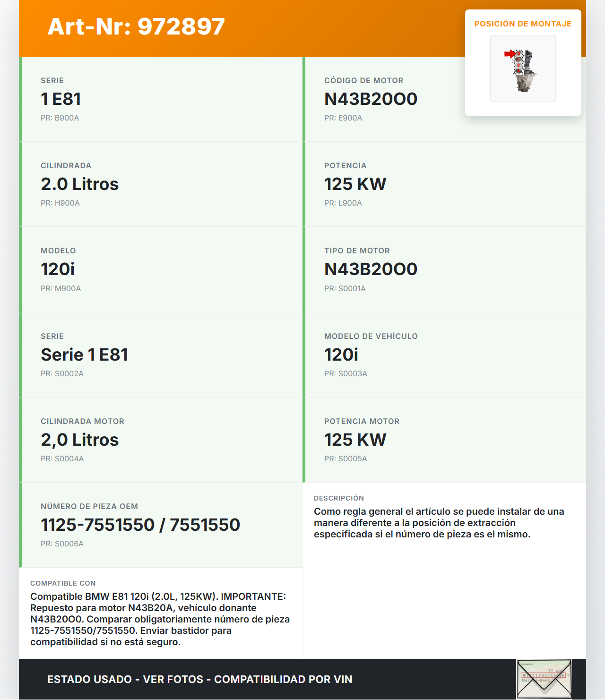Screen dimensions: 605x700
Task: Click the TIPO DE MOTOR N43B20OO value
Action: click(371, 269)
